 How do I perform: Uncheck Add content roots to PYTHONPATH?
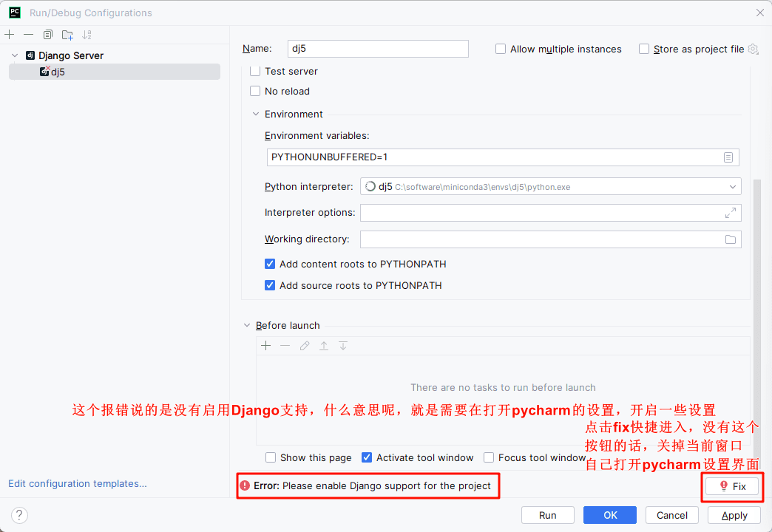pos(270,264)
